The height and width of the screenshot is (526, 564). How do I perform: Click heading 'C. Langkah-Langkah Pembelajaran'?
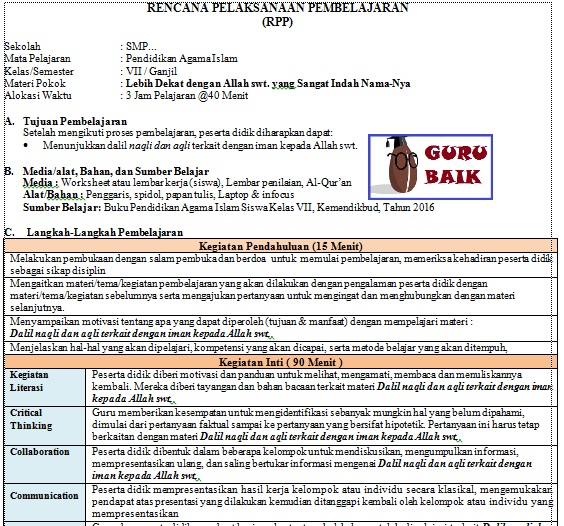click(x=94, y=232)
